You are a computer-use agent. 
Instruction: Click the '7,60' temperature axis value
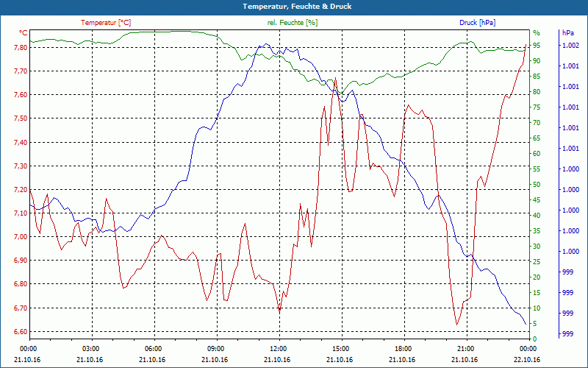coord(21,95)
